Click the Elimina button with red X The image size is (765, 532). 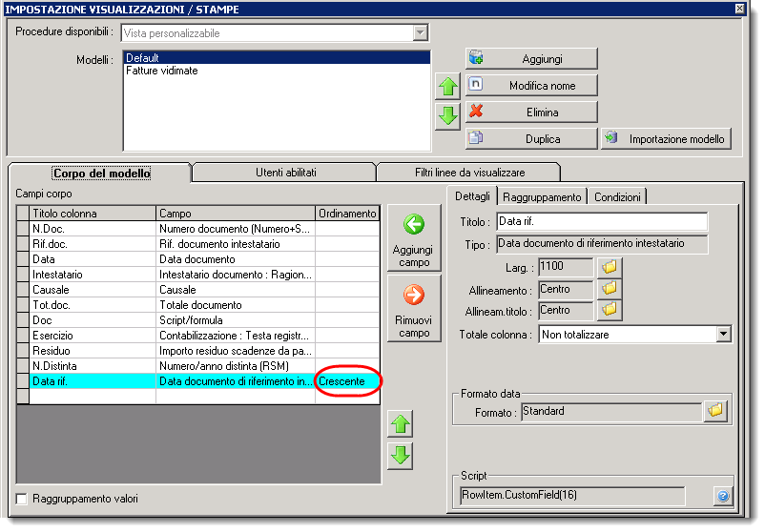[x=531, y=113]
